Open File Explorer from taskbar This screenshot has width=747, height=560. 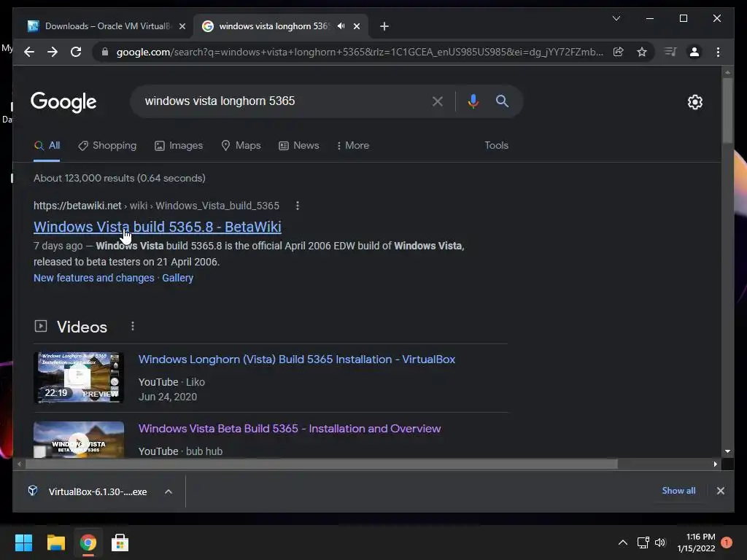pos(55,542)
